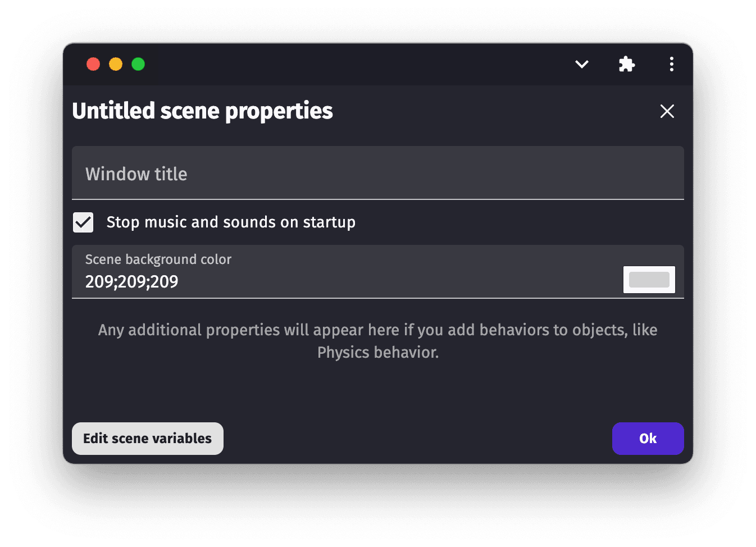The image size is (756, 547).
Task: Open the scene background color picker swatch
Action: pos(649,280)
